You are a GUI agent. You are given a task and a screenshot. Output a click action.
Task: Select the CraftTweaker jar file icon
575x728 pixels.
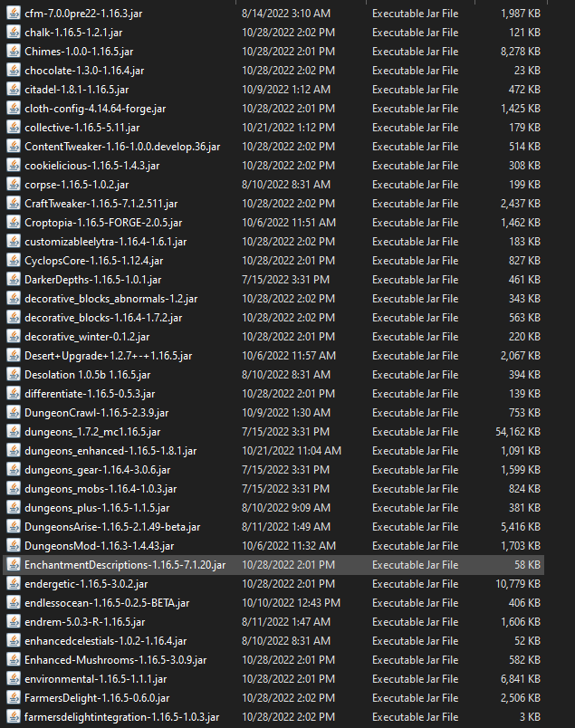coord(14,204)
